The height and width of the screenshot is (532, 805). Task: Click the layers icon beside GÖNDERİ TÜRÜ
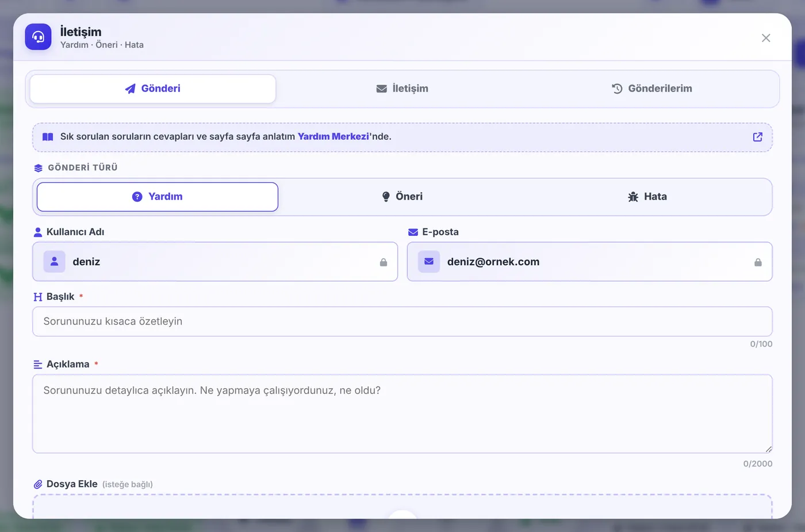(x=39, y=168)
